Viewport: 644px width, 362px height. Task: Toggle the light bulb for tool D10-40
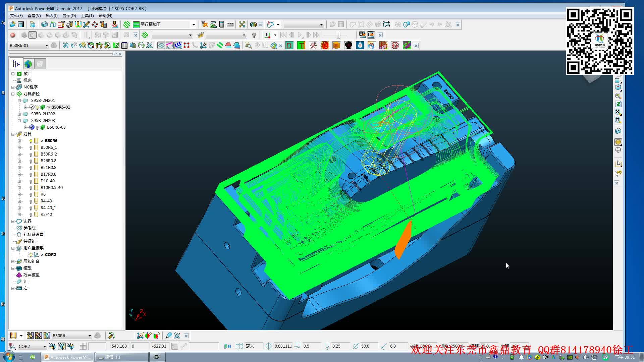(x=31, y=181)
